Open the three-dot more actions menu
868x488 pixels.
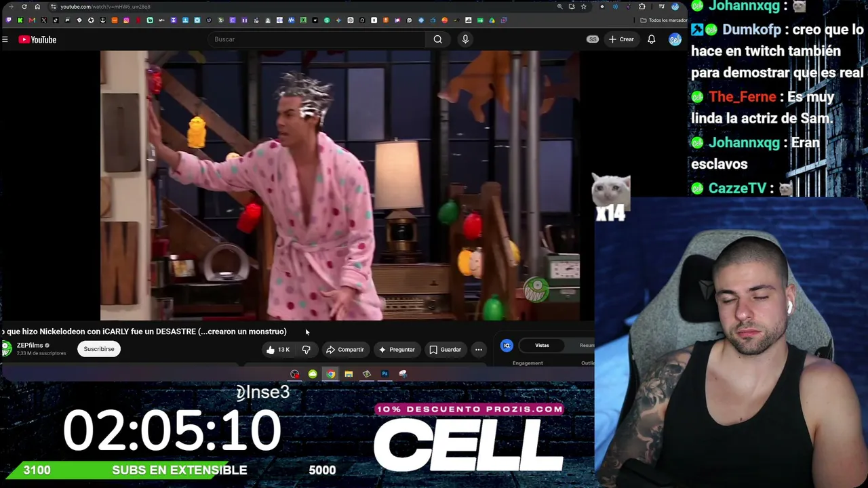pos(479,350)
